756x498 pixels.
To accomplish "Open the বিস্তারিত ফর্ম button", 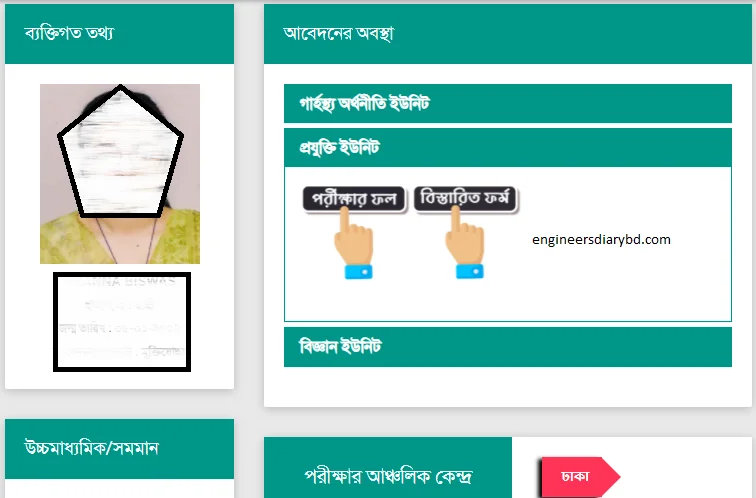I will tap(465, 199).
